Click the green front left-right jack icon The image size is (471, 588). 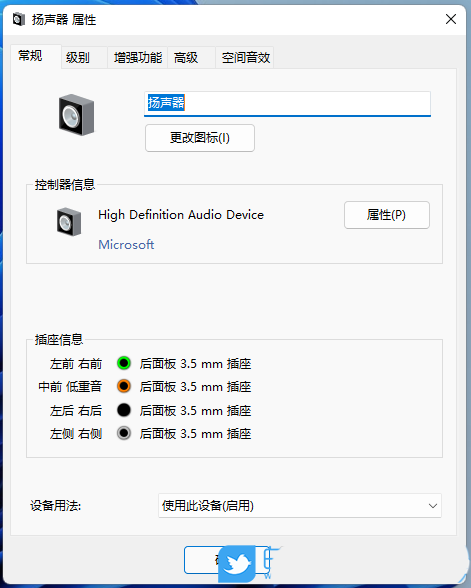124,363
